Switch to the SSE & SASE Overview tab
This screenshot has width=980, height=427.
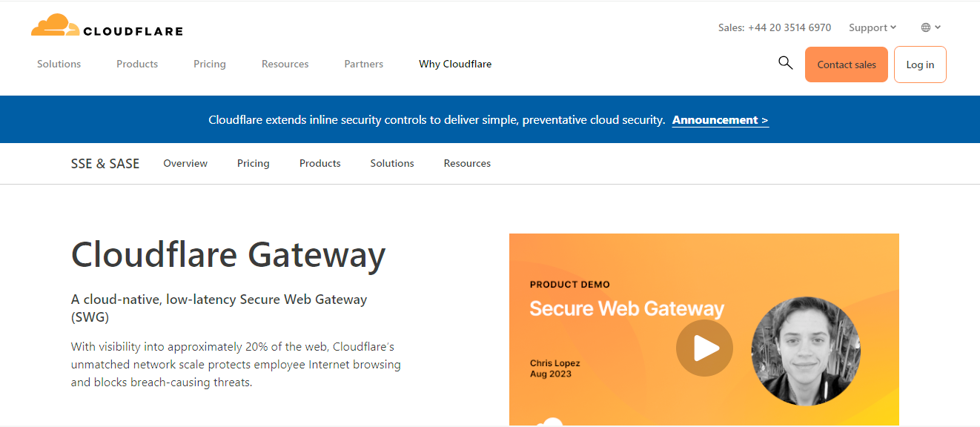pos(185,163)
